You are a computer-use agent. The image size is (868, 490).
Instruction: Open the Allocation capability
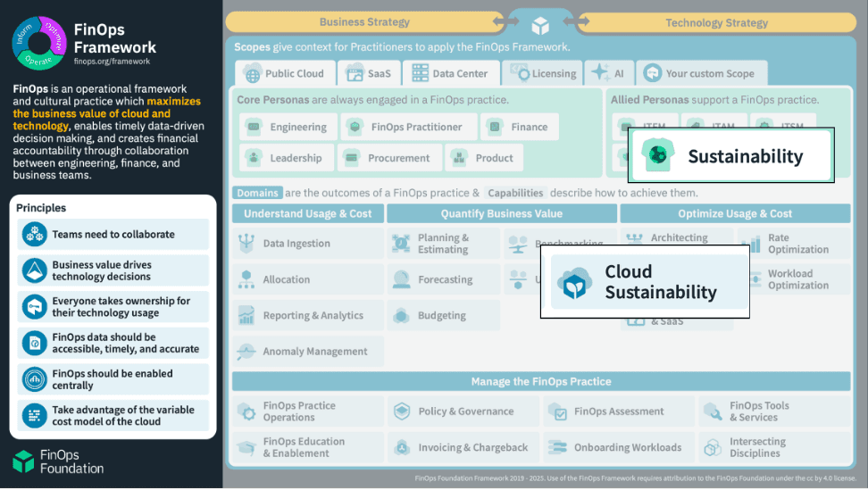coord(308,279)
